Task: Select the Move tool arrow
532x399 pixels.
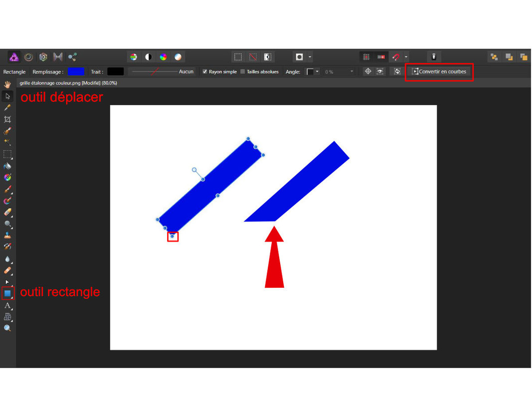Action: pyautogui.click(x=7, y=96)
